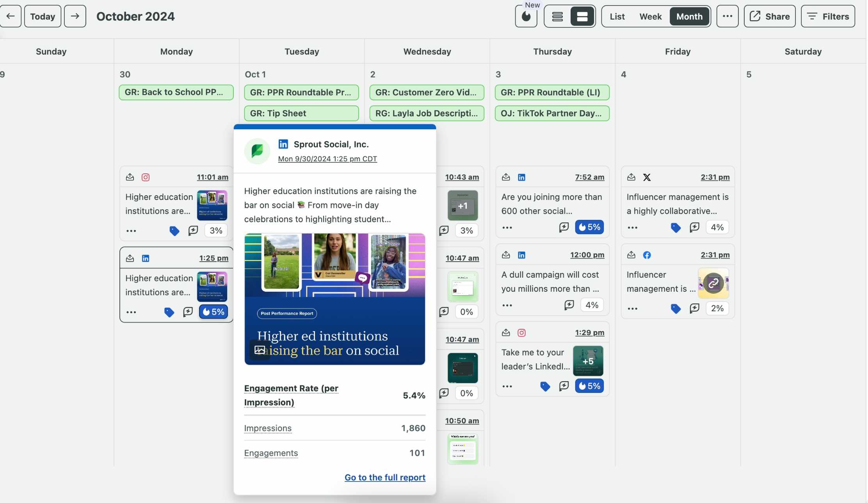Click the X icon on Friday's first 2:31 pm post
The image size is (868, 503).
point(647,177)
